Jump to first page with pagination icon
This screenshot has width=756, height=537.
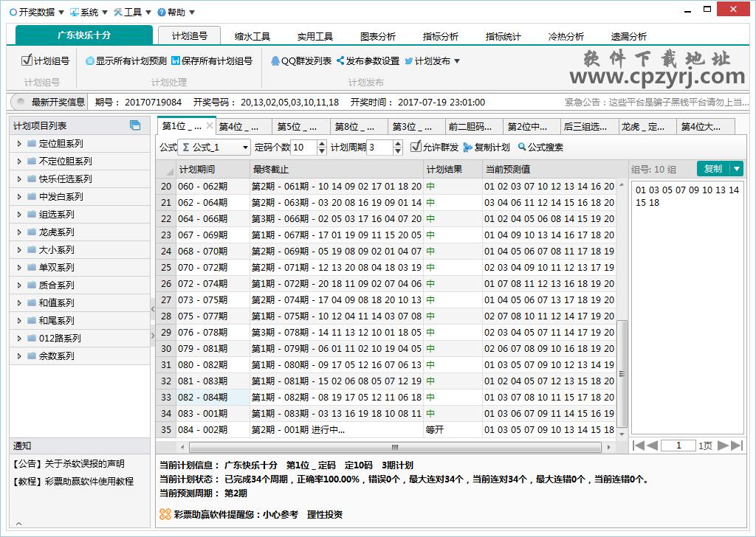(640, 445)
